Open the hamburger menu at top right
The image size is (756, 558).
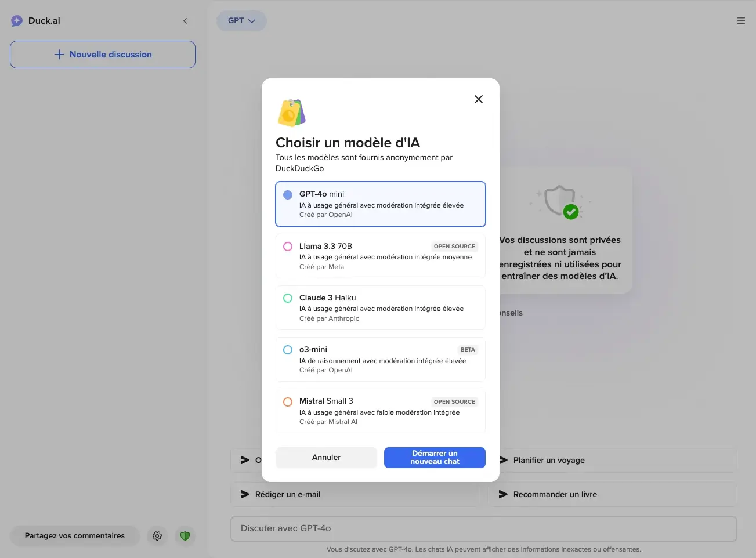(x=740, y=21)
